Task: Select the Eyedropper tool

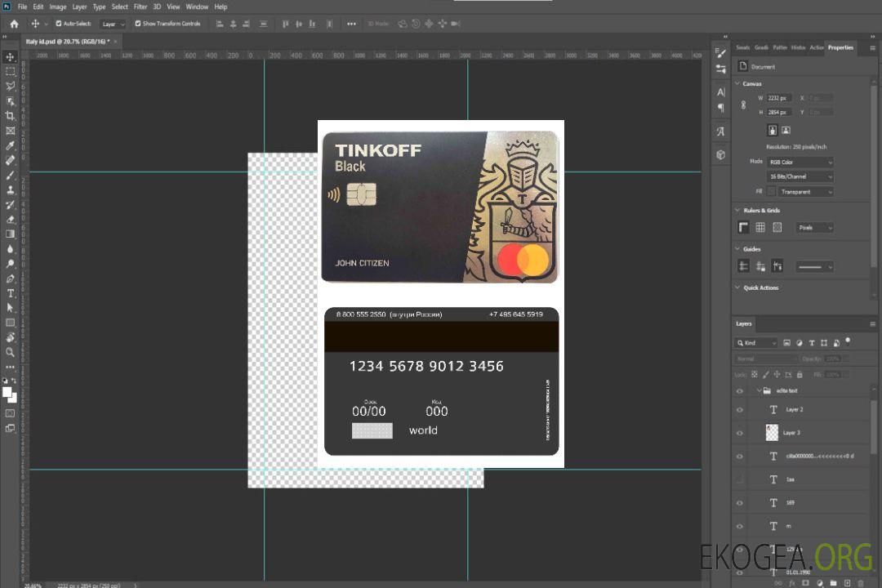Action: pos(10,145)
